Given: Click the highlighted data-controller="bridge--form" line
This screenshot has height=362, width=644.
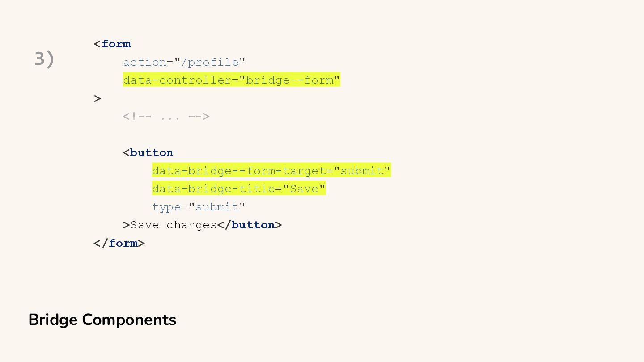Looking at the screenshot, I should 232,80.
